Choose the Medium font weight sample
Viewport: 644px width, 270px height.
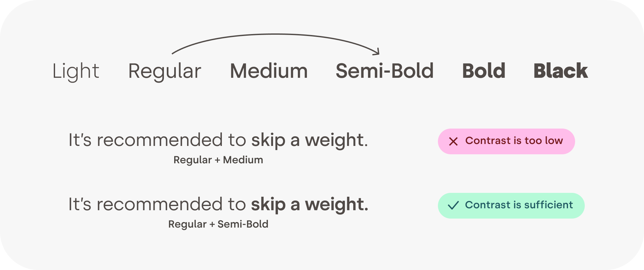pyautogui.click(x=269, y=71)
